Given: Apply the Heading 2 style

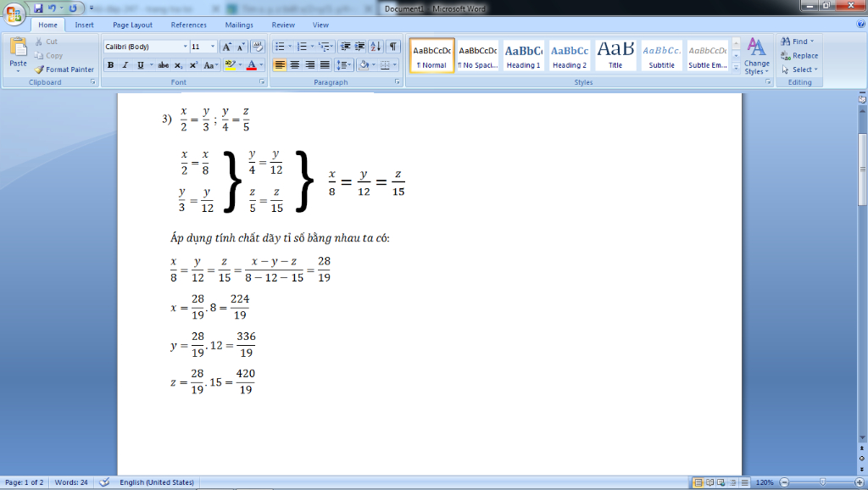Looking at the screenshot, I should point(569,55).
